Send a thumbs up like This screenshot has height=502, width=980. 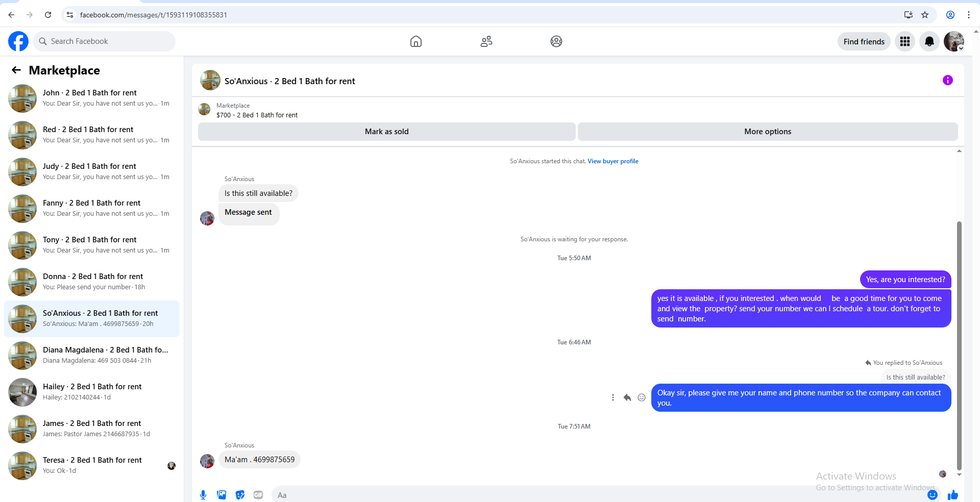[x=953, y=495]
